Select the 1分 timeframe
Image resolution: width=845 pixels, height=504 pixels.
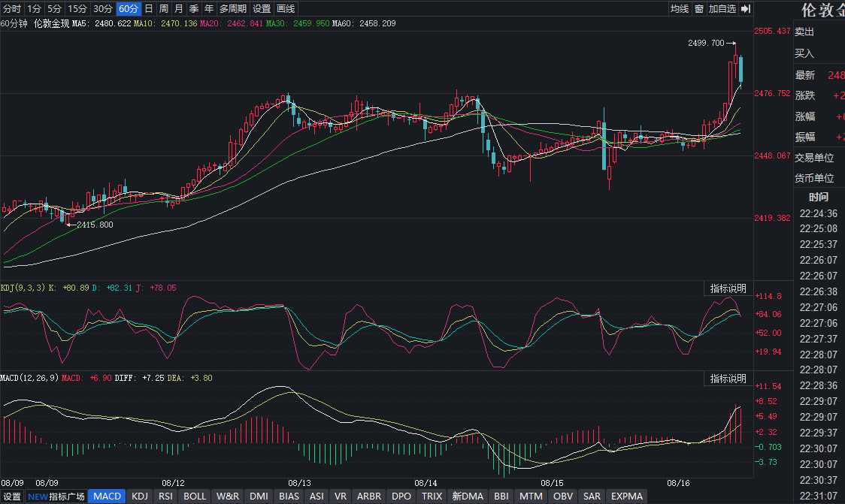point(34,8)
